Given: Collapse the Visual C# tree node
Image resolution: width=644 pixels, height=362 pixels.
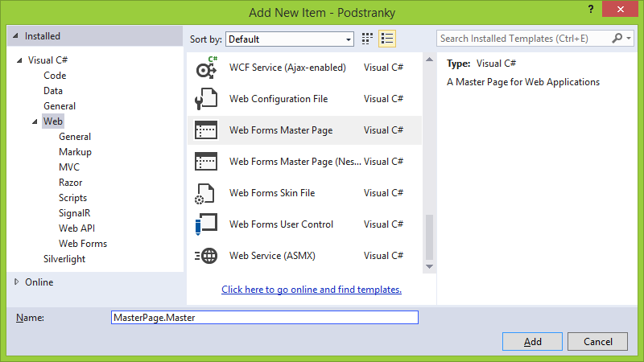Looking at the screenshot, I should click(19, 60).
